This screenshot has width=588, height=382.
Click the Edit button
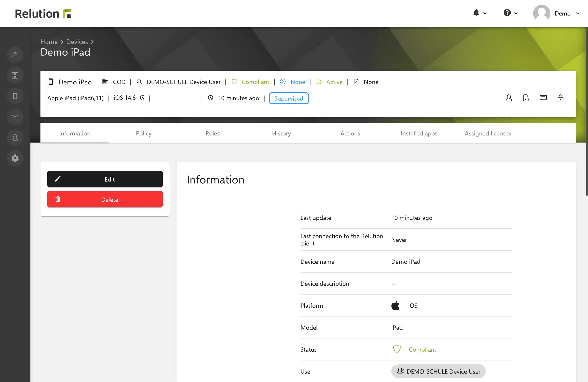[105, 179]
